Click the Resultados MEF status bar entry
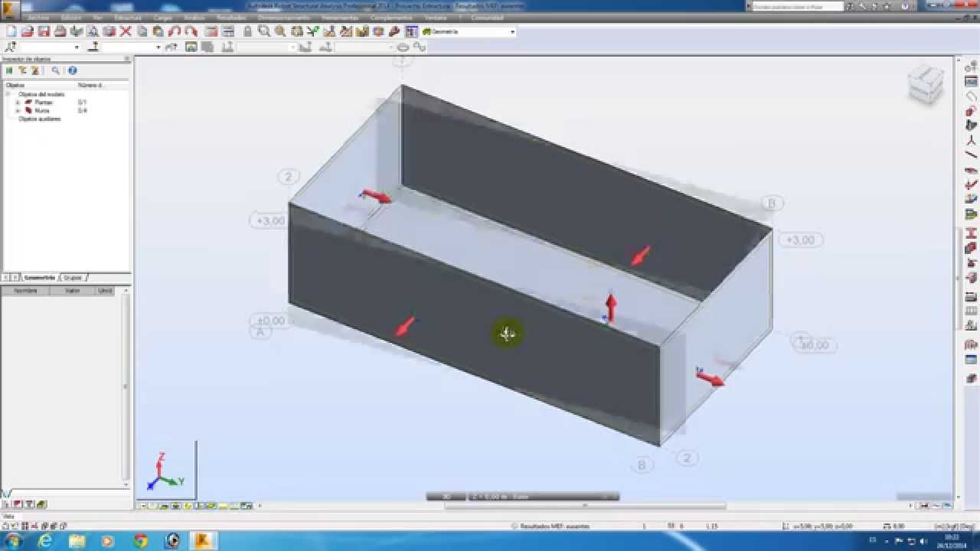 554,526
